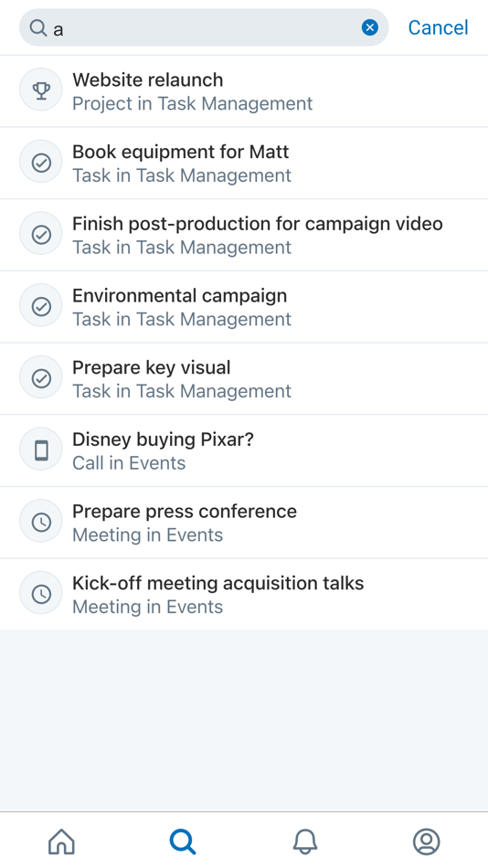The width and height of the screenshot is (488, 868).
Task: Tap clock icon beside Prepare press conference
Action: [41, 522]
